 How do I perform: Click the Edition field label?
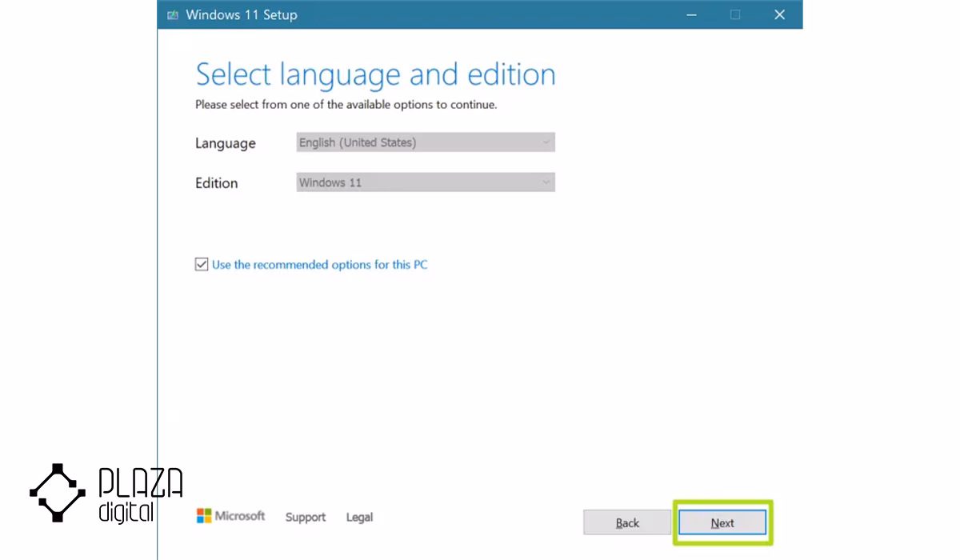[217, 182]
